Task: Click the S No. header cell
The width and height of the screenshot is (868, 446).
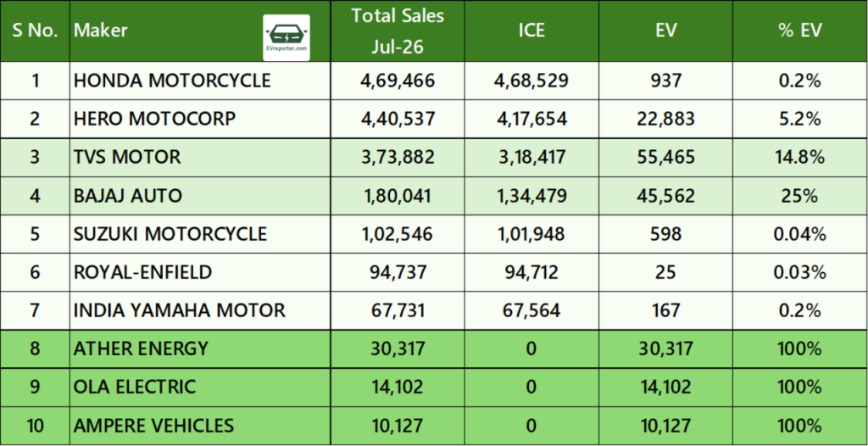Action: pos(35,31)
